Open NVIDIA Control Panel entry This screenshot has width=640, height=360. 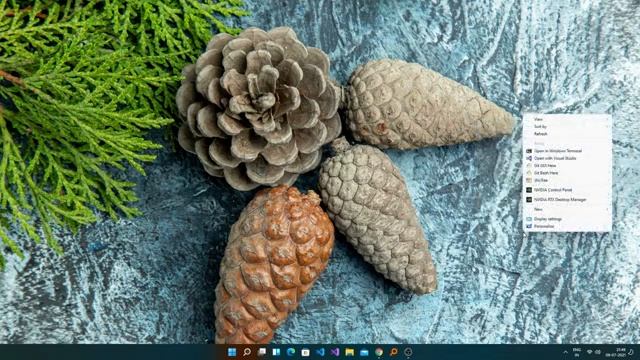coord(567,190)
